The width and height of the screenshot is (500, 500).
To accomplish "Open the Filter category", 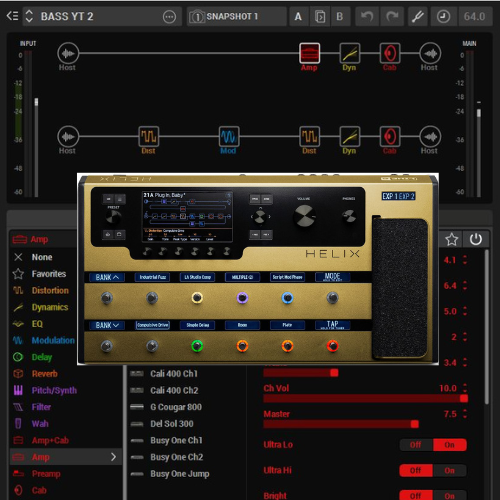I will point(41,407).
